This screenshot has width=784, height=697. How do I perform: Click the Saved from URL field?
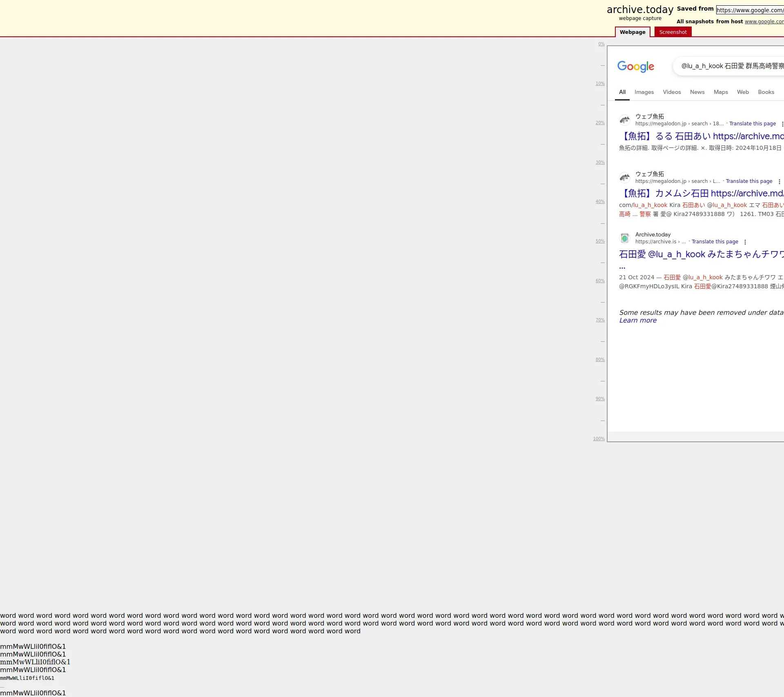coord(750,10)
